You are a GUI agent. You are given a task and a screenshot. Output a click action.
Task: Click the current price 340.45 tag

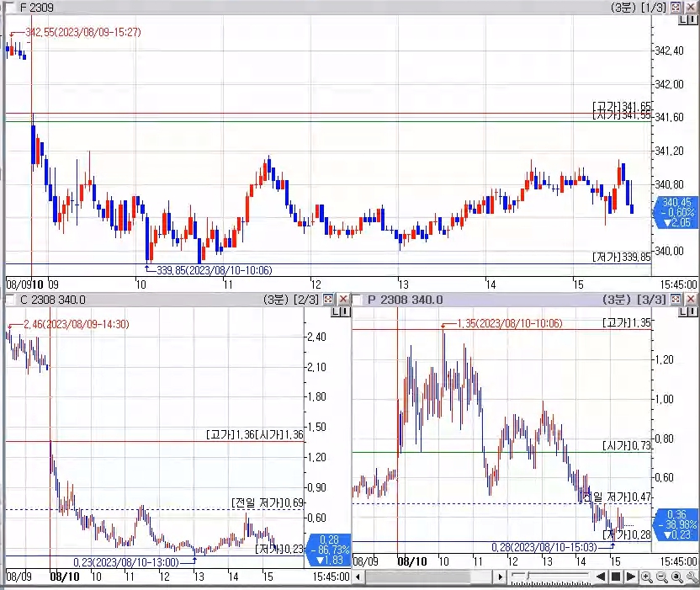pos(676,212)
